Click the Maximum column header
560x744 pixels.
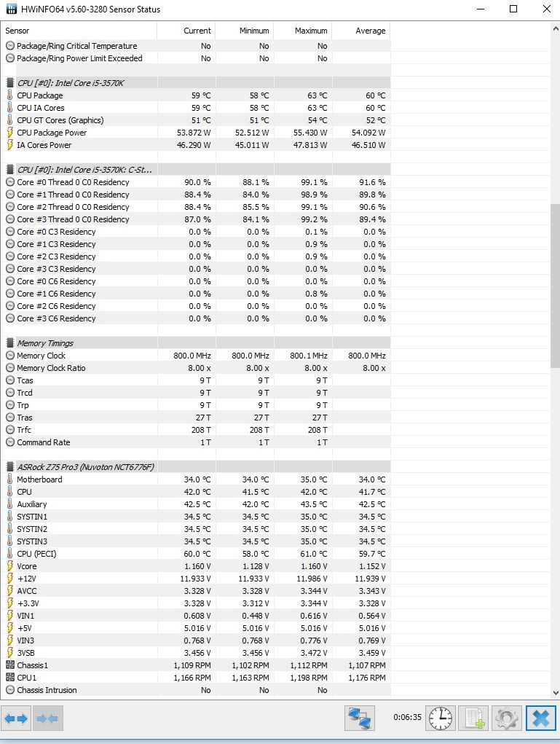303,31
